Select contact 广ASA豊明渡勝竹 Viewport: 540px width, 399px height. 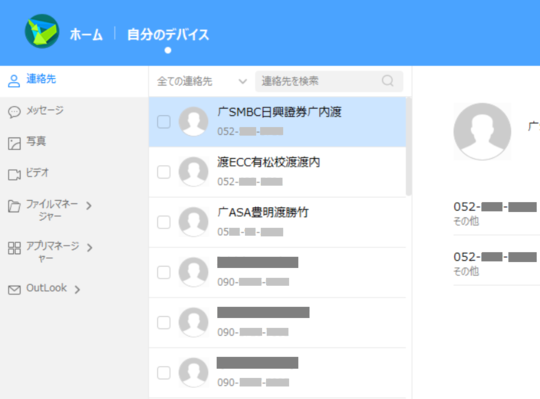click(277, 222)
